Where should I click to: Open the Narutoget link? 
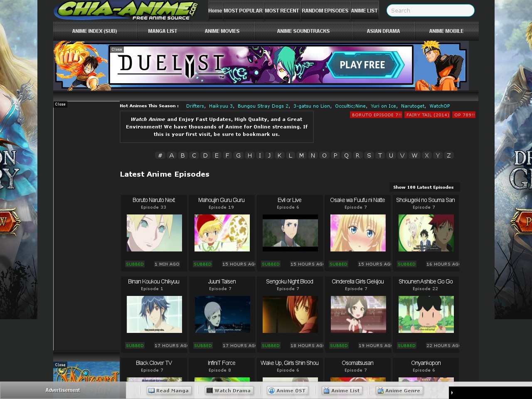tap(413, 106)
